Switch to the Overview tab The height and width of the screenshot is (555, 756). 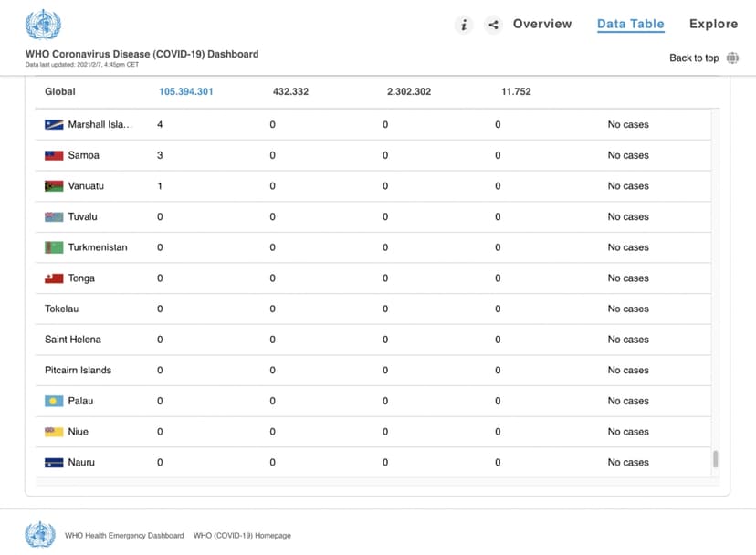pyautogui.click(x=542, y=25)
